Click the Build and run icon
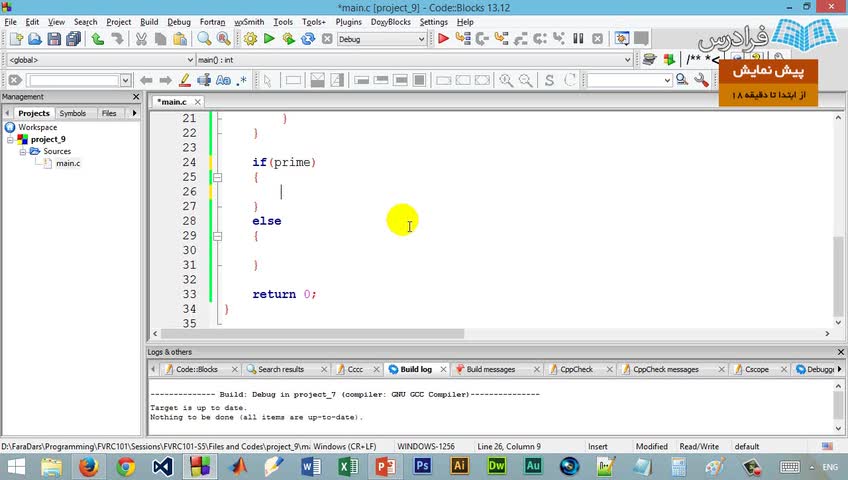 (x=288, y=39)
